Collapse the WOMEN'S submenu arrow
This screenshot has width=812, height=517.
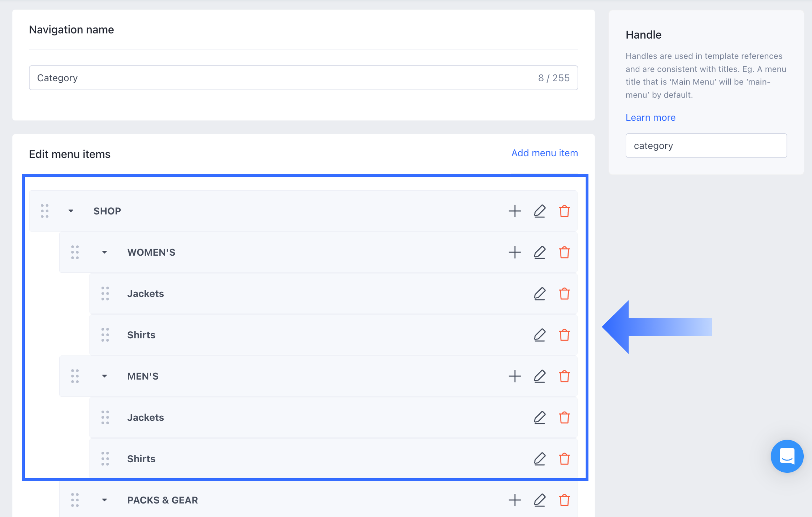point(104,252)
